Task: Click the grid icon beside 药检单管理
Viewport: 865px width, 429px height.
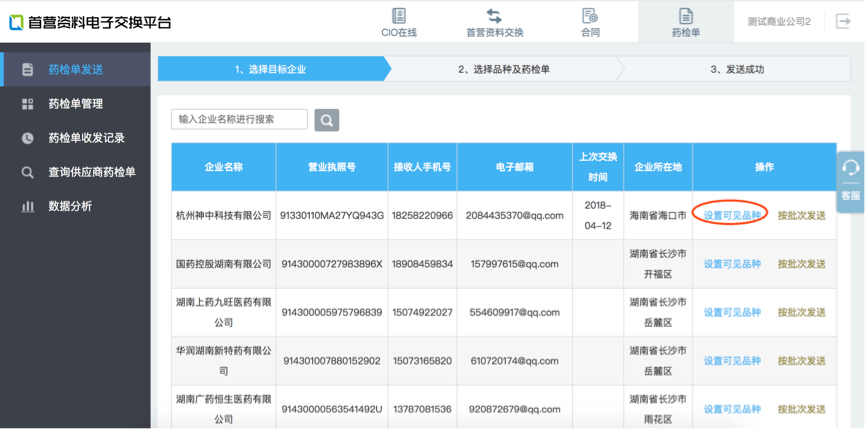Action: (x=27, y=104)
